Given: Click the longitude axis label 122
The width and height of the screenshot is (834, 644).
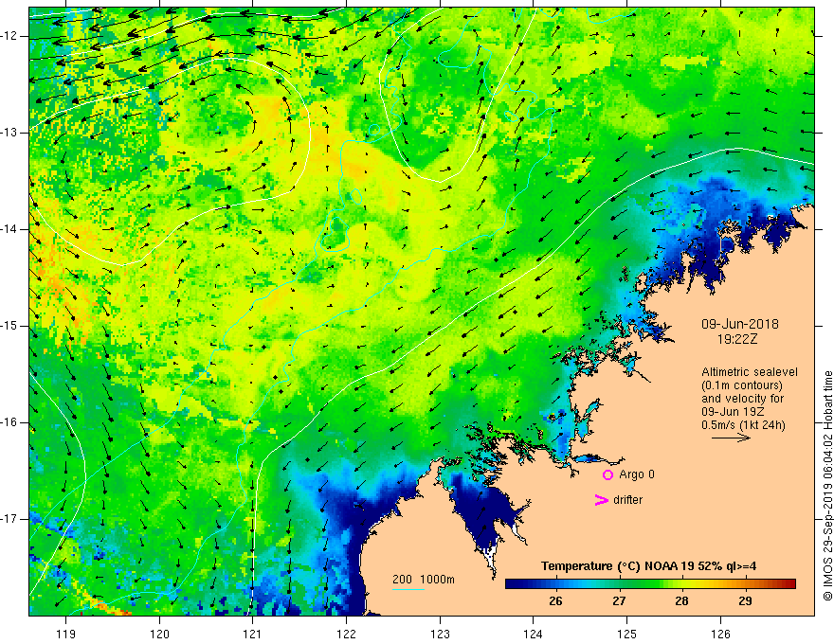Looking at the screenshot, I should [x=346, y=634].
